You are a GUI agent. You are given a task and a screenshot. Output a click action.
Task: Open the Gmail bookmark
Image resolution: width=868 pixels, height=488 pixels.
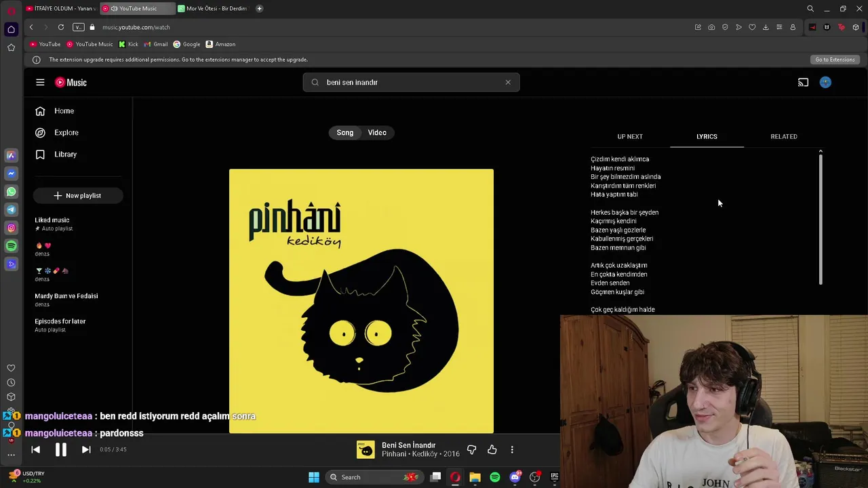pyautogui.click(x=156, y=44)
